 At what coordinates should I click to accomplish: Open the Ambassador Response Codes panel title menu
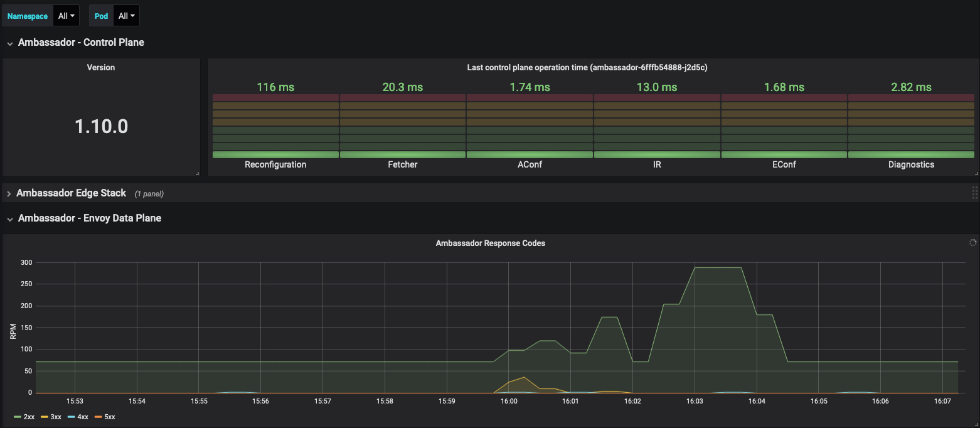click(491, 243)
